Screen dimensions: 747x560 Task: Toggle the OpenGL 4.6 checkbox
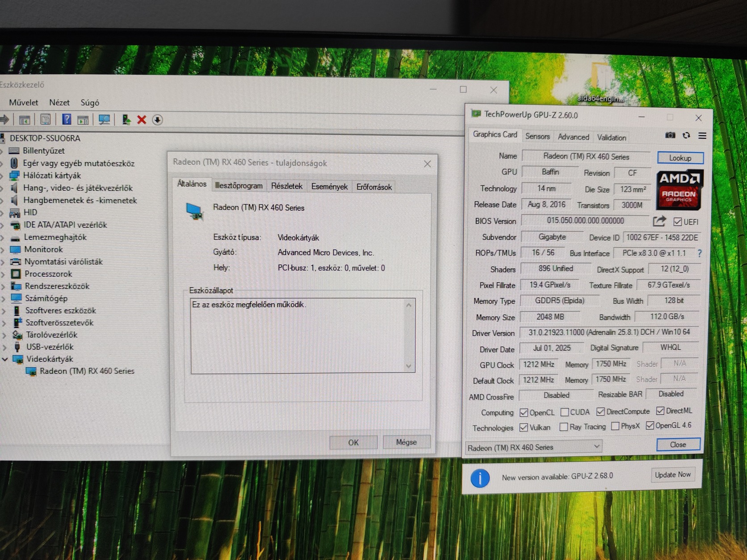[650, 426]
